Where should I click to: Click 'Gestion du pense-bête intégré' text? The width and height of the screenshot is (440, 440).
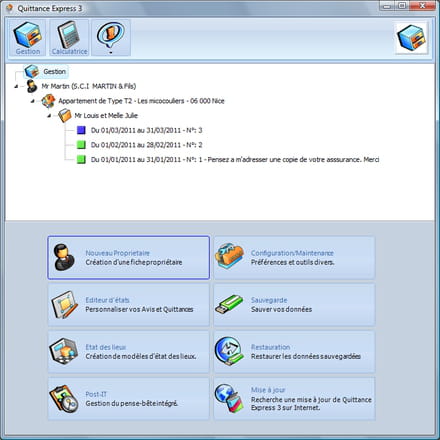[132, 404]
